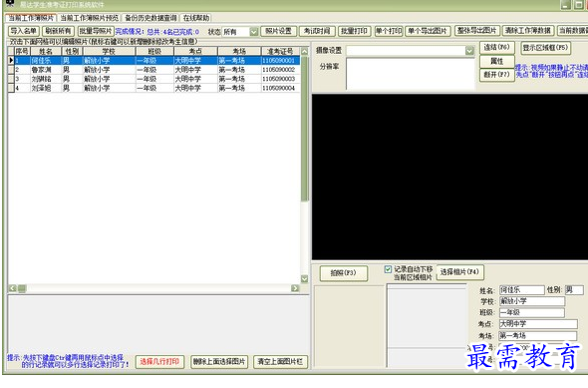Expand the 状态 dropdown showing 所有

(254, 32)
